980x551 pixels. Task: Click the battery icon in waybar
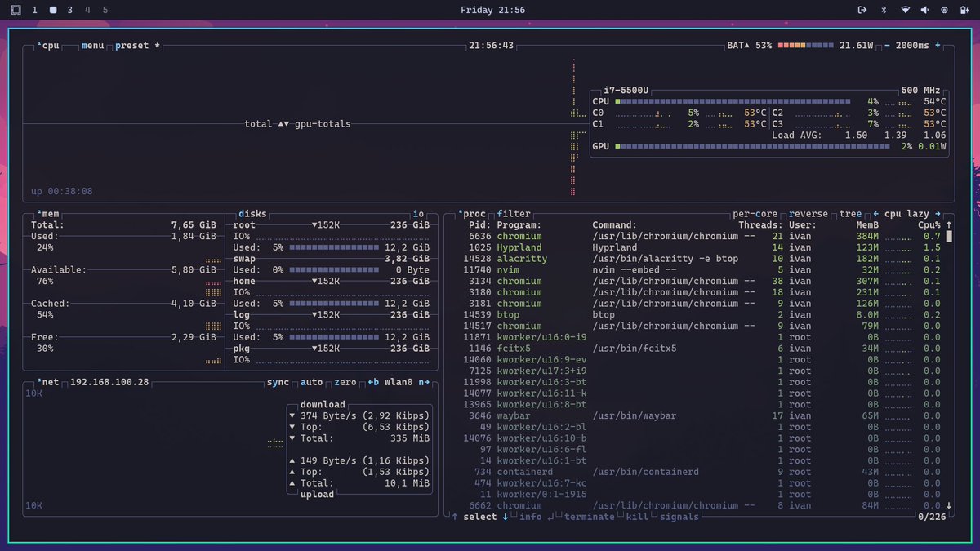(x=965, y=10)
